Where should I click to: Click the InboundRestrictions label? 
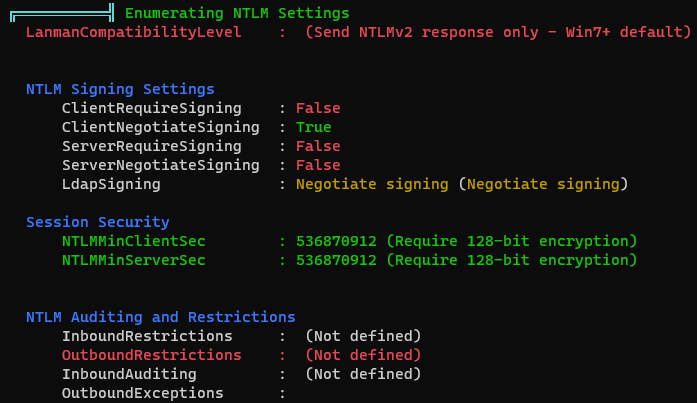pyautogui.click(x=147, y=336)
